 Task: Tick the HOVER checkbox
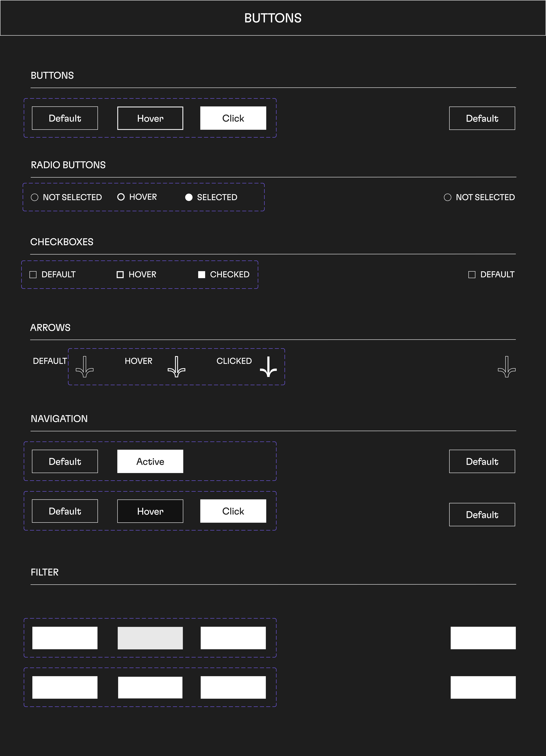coord(120,275)
